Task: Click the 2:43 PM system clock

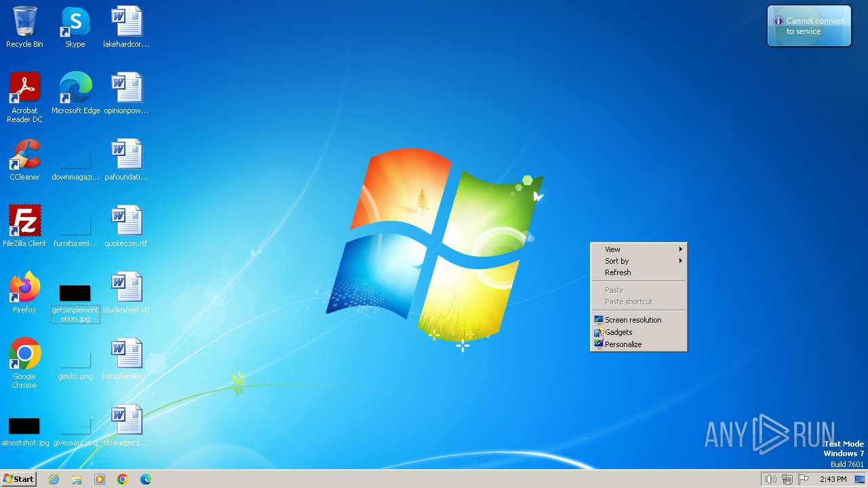Action: [x=833, y=479]
